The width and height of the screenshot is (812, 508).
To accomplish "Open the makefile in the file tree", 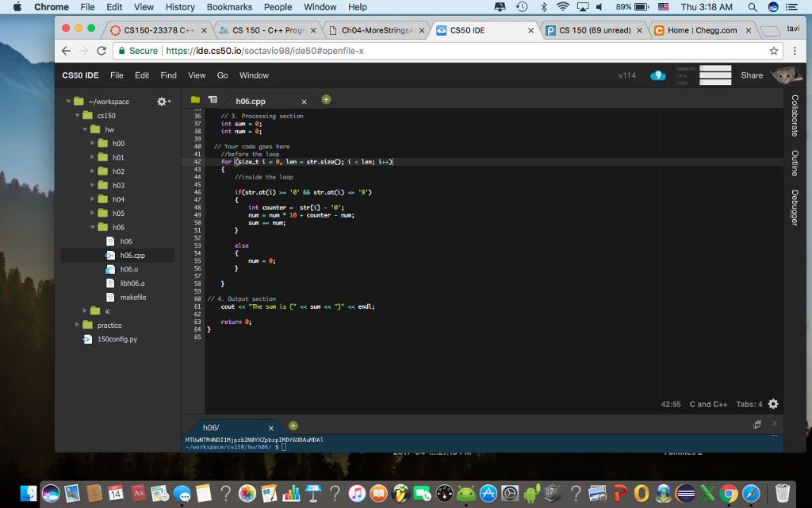I will 133,297.
